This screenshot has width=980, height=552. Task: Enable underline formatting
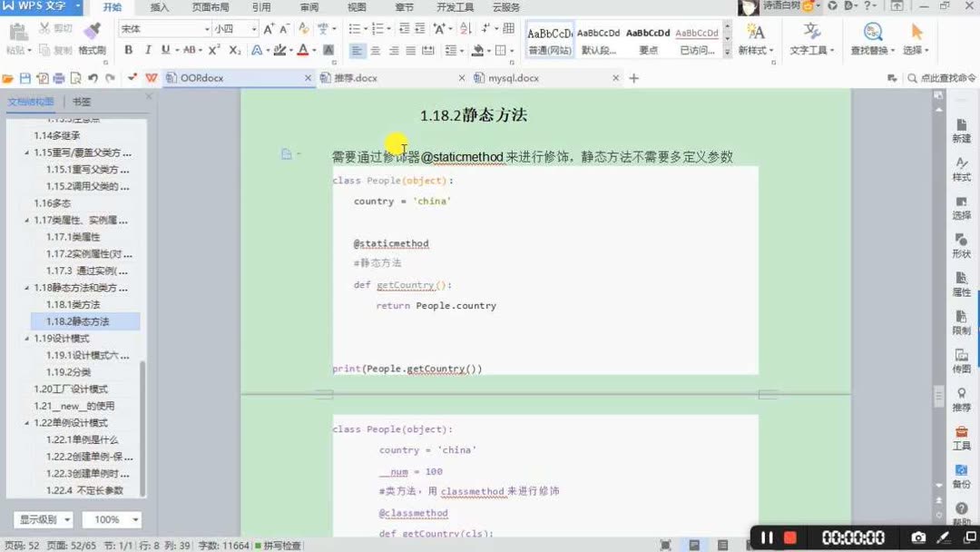166,49
